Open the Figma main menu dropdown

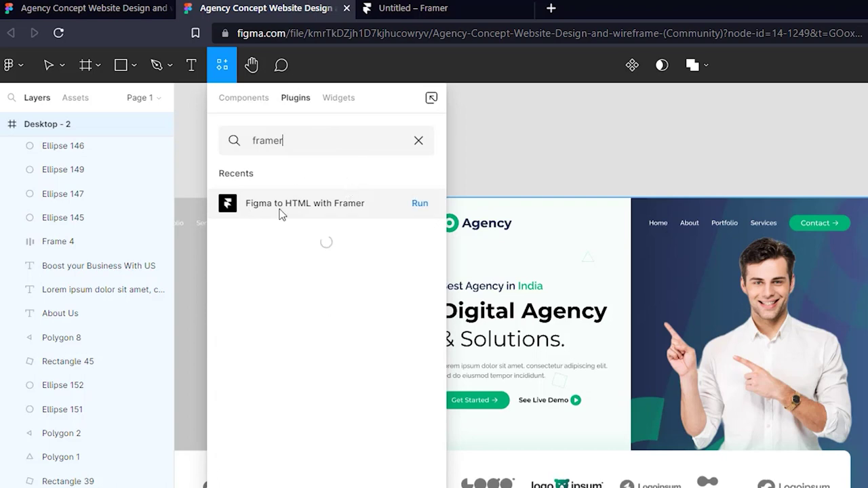(x=13, y=65)
